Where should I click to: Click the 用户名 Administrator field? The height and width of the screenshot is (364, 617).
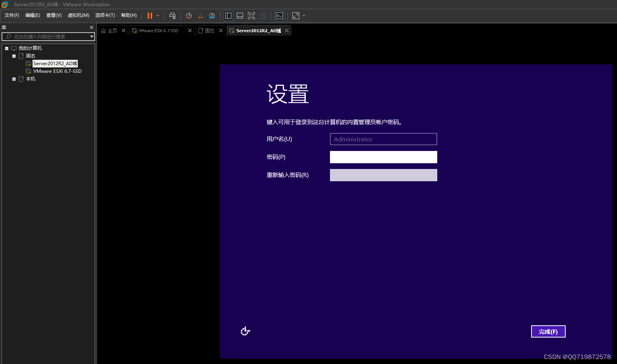point(384,139)
